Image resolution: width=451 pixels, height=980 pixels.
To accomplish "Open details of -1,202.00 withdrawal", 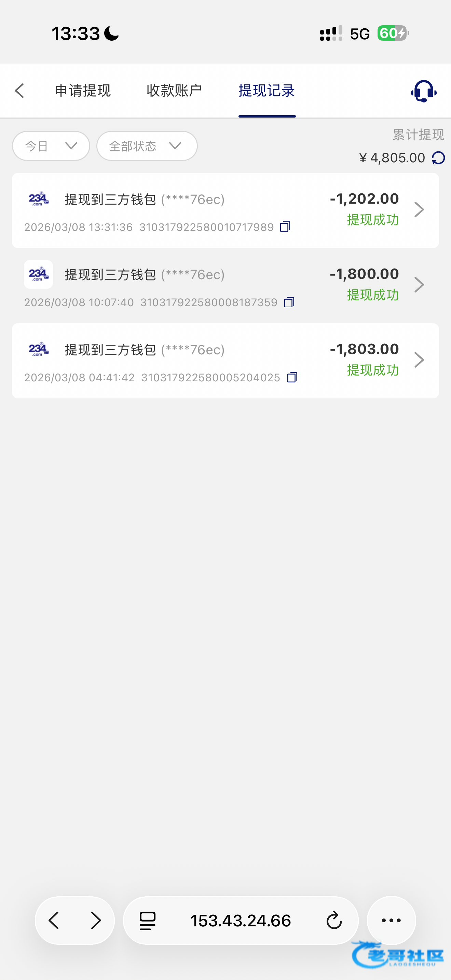I will click(x=419, y=209).
